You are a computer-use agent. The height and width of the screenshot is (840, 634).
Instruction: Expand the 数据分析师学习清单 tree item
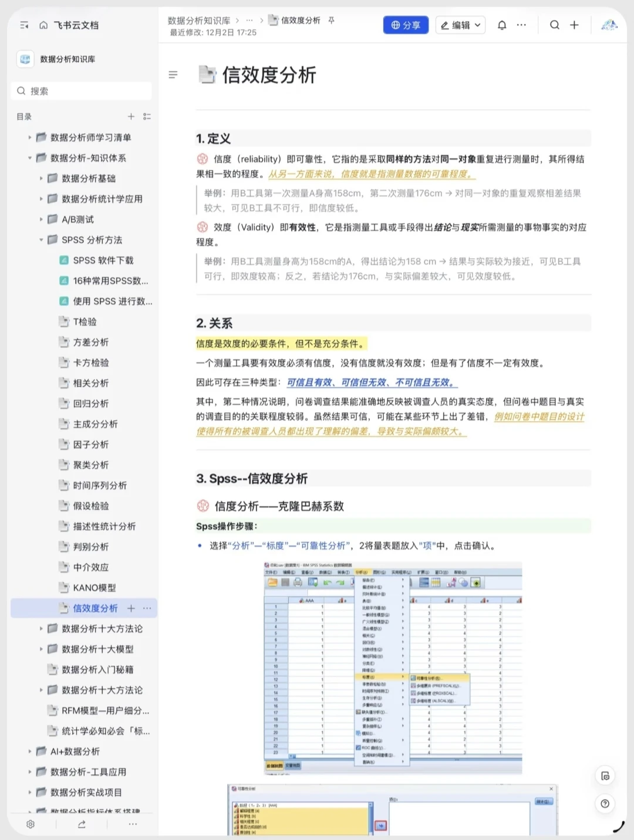click(30, 137)
